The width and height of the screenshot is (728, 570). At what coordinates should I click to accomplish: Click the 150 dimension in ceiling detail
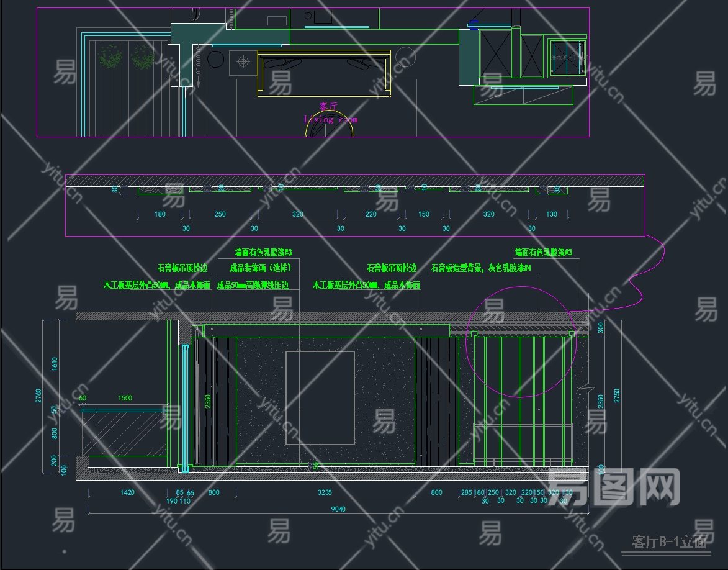[x=423, y=214]
